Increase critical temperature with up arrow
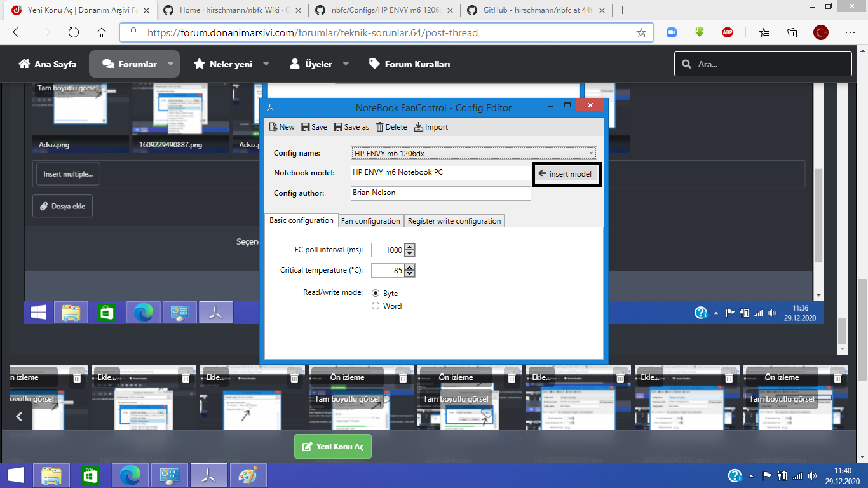868x488 pixels. coord(410,268)
